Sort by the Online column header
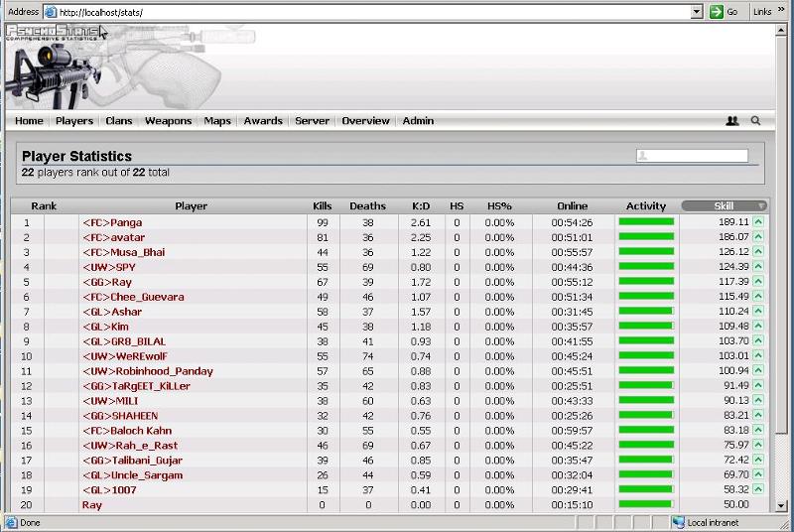 (573, 205)
